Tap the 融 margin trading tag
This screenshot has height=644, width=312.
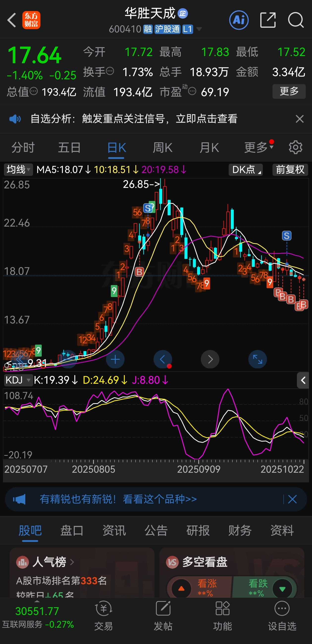point(148,29)
